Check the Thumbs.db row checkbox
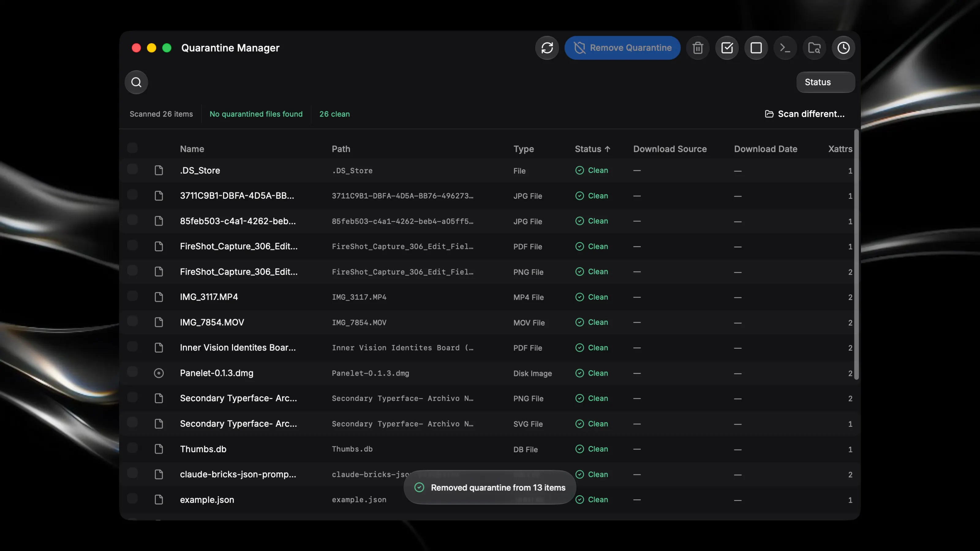This screenshot has height=551, width=980. (132, 448)
